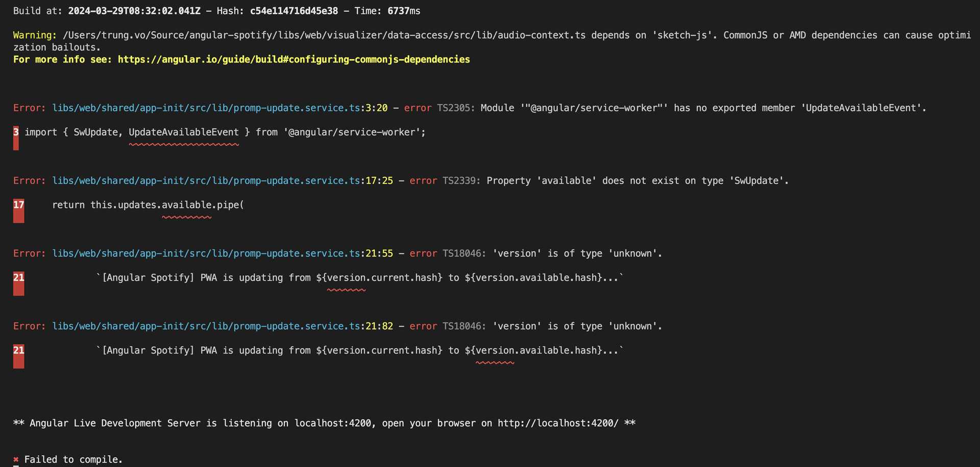Select the UpdateAvailableEvent underlined import text
The width and height of the screenshot is (980, 467).
point(183,132)
